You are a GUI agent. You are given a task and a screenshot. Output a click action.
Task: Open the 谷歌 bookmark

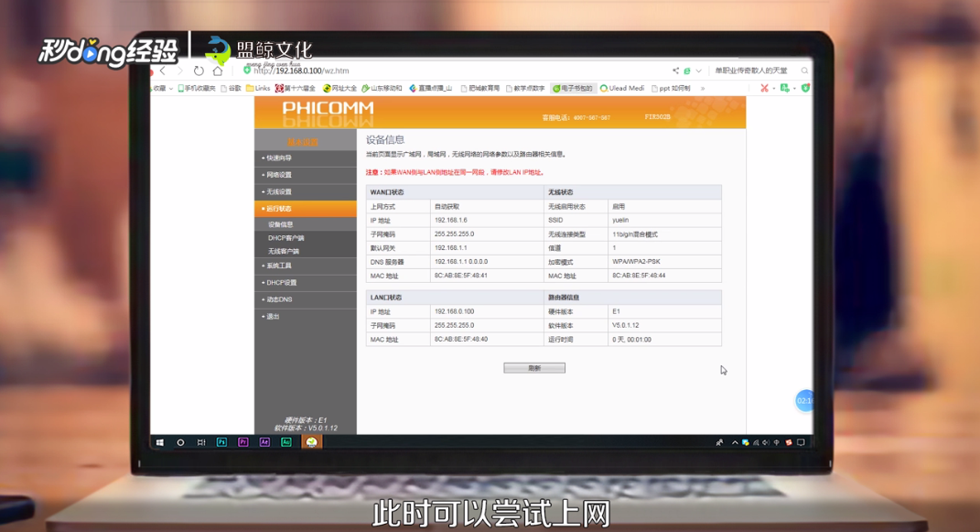(231, 89)
